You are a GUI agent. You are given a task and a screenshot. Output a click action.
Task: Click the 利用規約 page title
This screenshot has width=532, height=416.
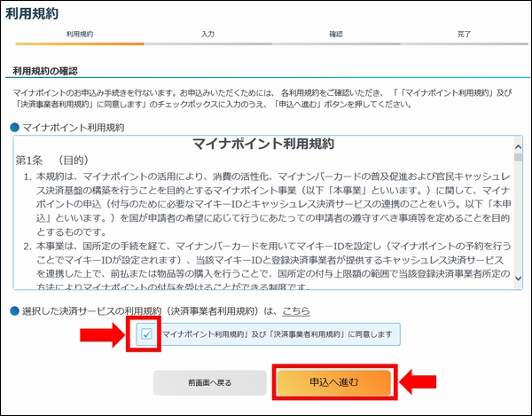(x=32, y=14)
